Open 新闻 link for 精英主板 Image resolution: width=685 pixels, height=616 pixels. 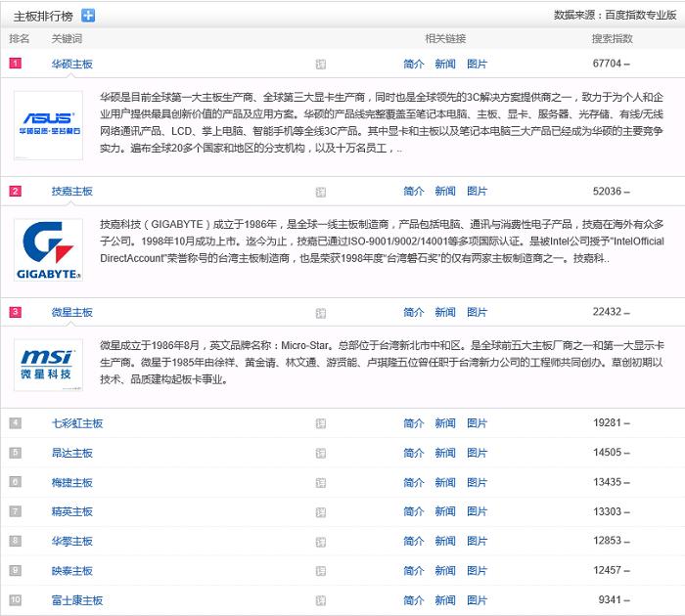click(x=445, y=511)
